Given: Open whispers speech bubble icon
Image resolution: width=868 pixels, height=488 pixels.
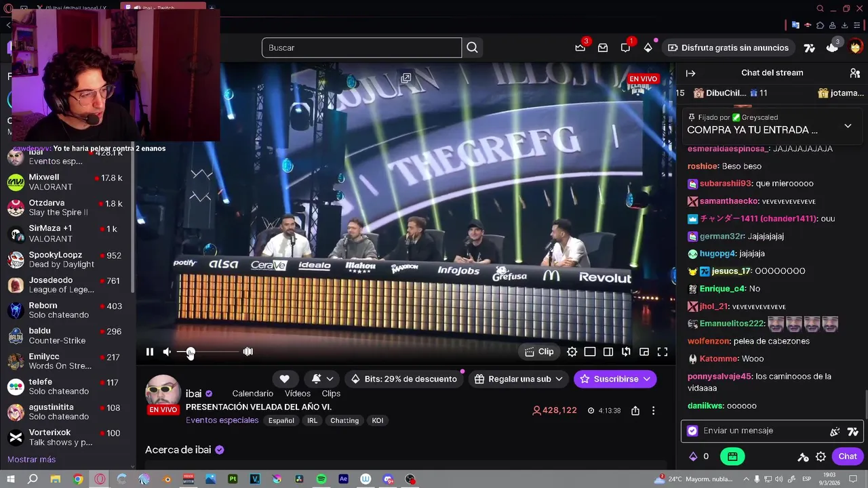Looking at the screenshot, I should 625,47.
